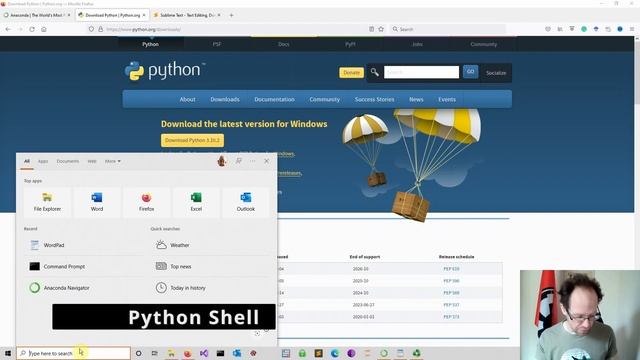640x360 pixels.
Task: Open Task View on taskbar
Action: [155, 353]
